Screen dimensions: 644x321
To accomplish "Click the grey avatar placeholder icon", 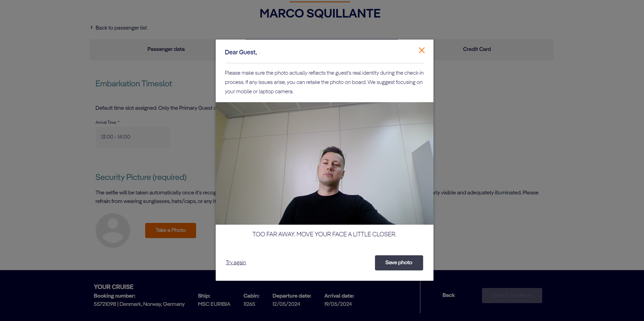I will click(113, 231).
